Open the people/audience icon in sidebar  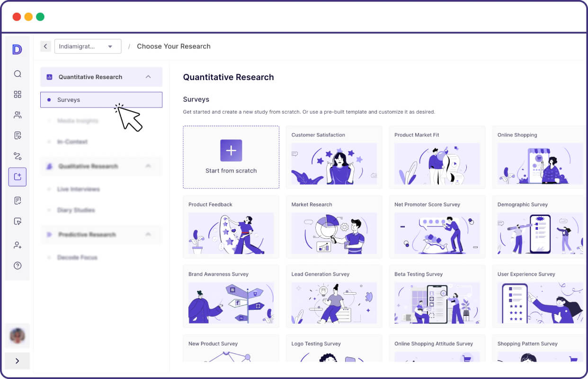[18, 115]
